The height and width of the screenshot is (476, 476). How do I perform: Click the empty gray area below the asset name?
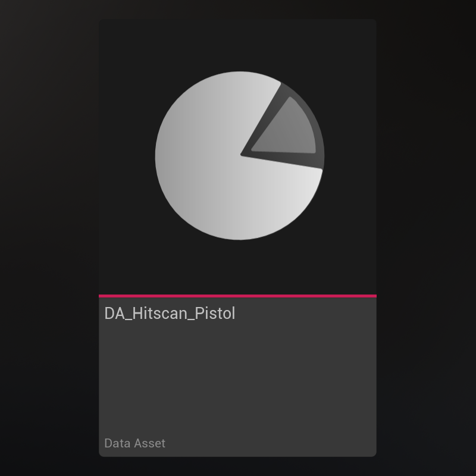(237, 381)
